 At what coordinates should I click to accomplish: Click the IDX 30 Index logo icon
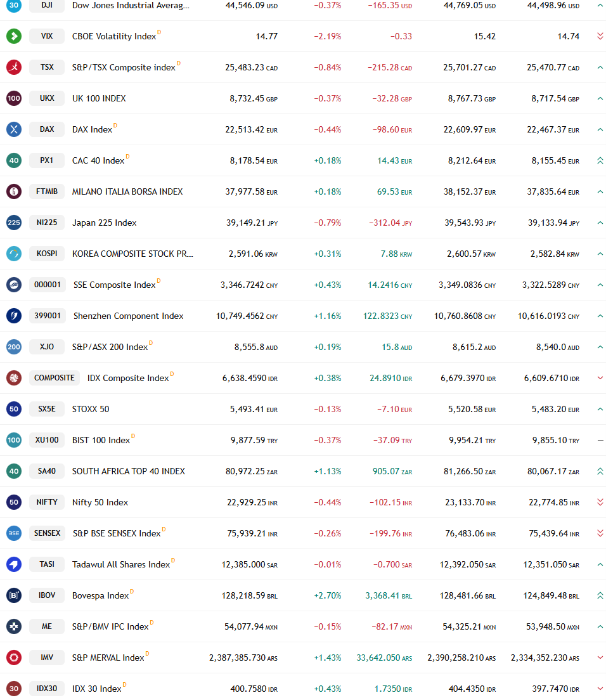coord(14,689)
